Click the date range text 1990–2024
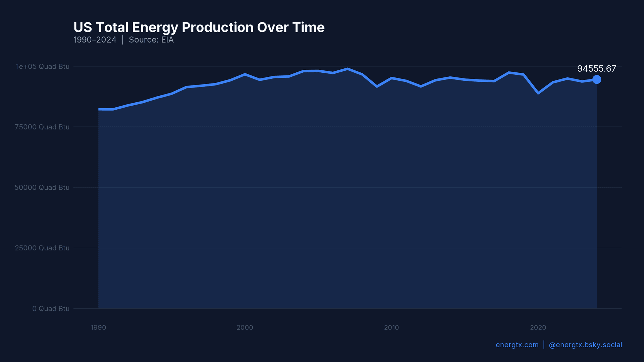This screenshot has height=362, width=644. pos(95,40)
